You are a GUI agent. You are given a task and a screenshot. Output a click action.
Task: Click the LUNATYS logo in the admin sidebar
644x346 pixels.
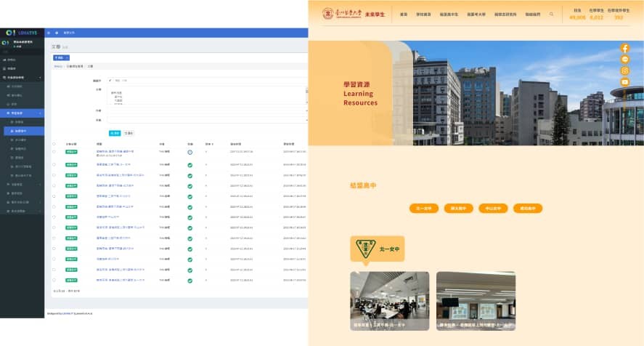coord(22,33)
